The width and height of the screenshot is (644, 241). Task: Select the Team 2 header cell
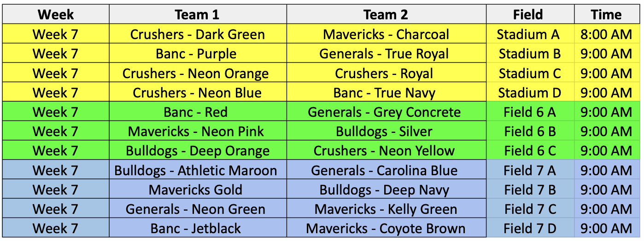(386, 15)
